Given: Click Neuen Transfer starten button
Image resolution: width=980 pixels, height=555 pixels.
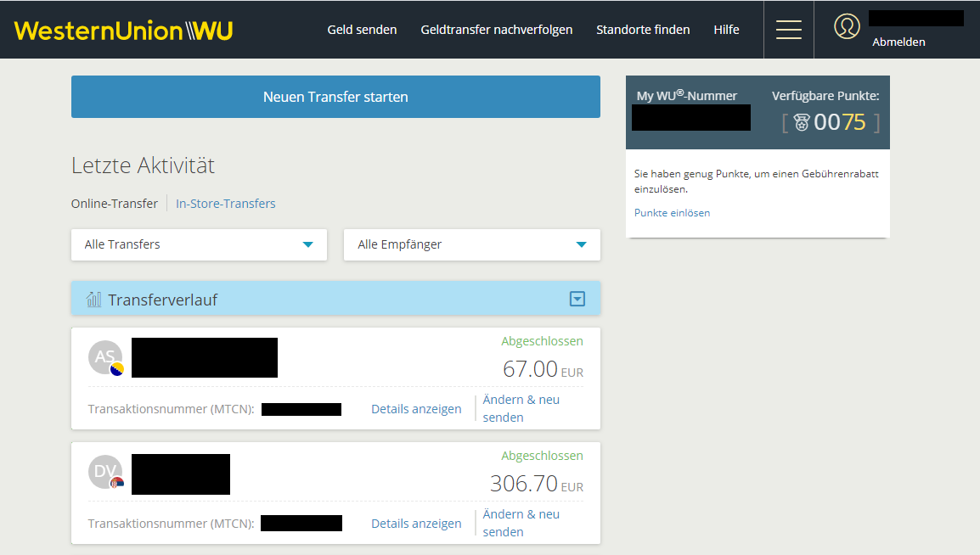Looking at the screenshot, I should pyautogui.click(x=335, y=97).
